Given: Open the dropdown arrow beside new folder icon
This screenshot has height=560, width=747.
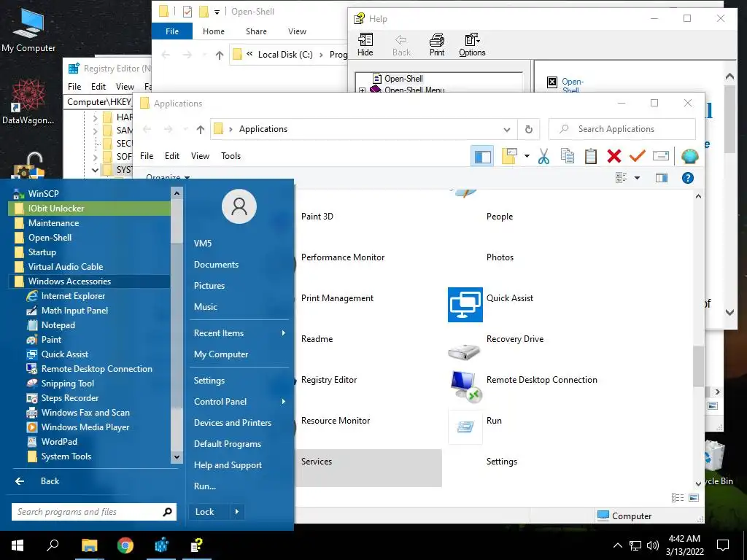Looking at the screenshot, I should tap(527, 156).
